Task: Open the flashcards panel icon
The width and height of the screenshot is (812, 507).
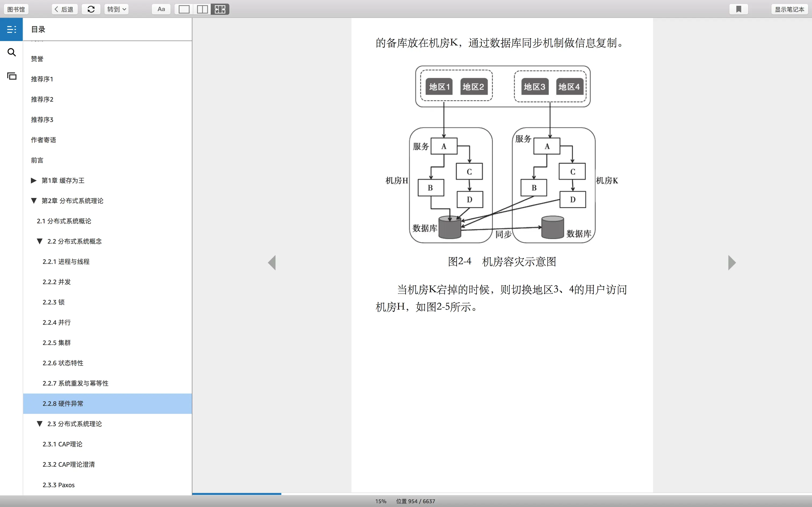Action: pos(11,76)
